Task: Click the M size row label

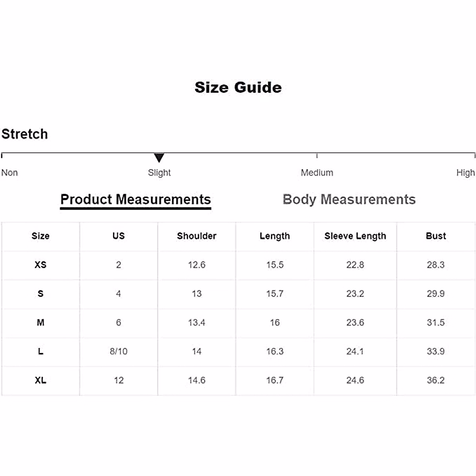Action: 40,322
